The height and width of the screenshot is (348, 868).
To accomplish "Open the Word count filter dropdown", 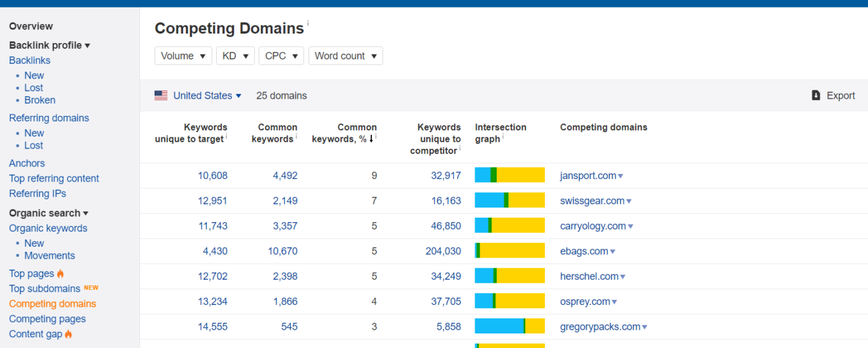I will [x=345, y=56].
